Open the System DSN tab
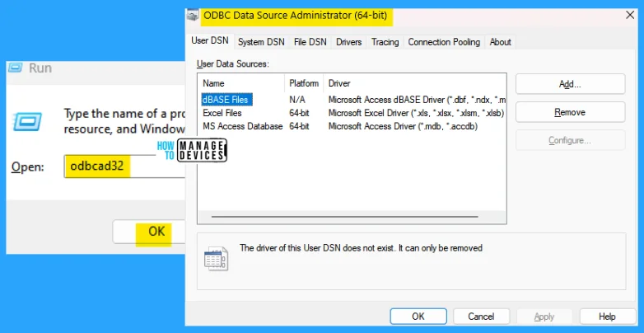The height and width of the screenshot is (333, 644). coord(261,42)
